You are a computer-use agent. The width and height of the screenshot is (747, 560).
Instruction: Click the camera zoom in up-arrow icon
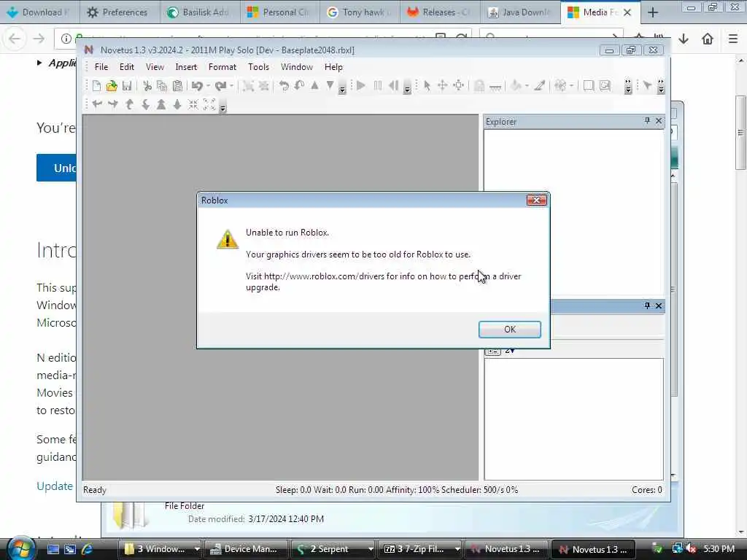161,104
